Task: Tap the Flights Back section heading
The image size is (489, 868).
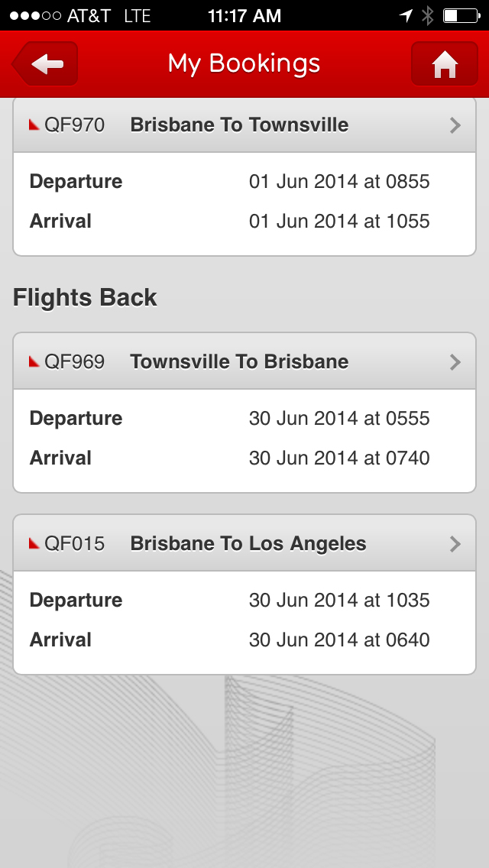Action: click(x=85, y=298)
